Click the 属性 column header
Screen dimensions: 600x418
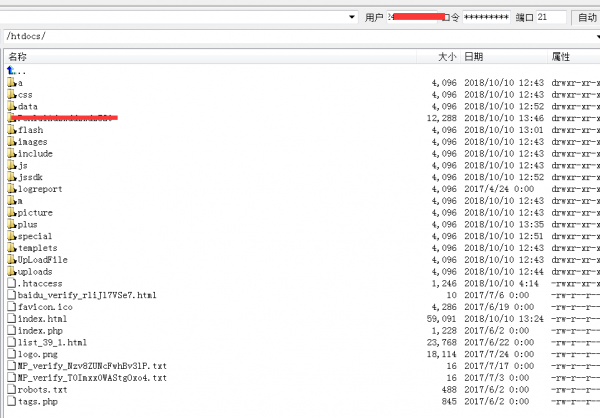pyautogui.click(x=560, y=57)
